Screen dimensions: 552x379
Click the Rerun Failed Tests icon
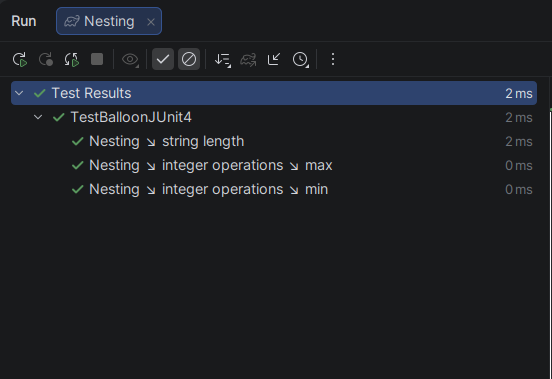click(46, 59)
